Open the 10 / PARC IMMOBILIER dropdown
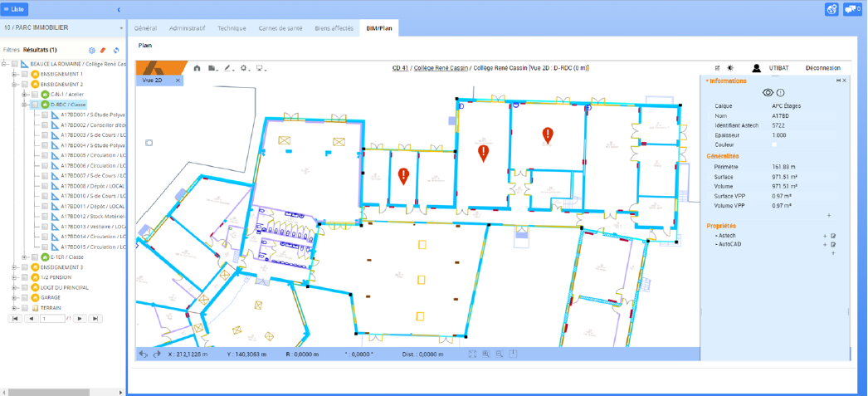The height and width of the screenshot is (396, 868). 62,27
